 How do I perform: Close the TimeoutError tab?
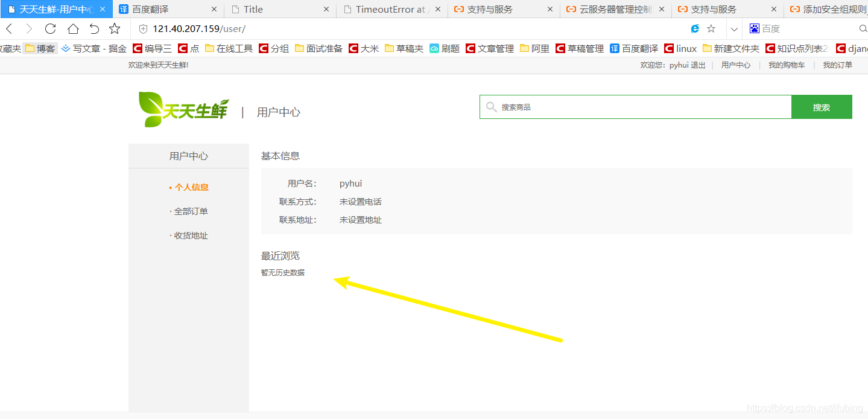(x=438, y=9)
